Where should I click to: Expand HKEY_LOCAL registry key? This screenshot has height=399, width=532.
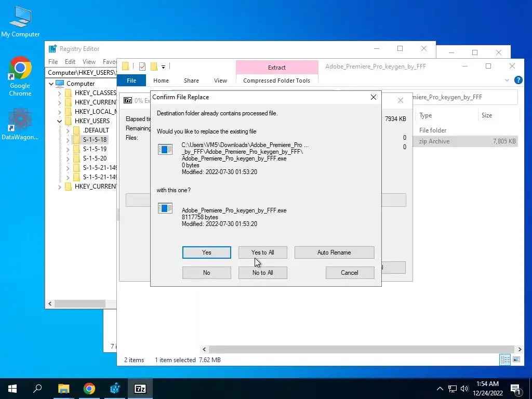[x=59, y=112]
